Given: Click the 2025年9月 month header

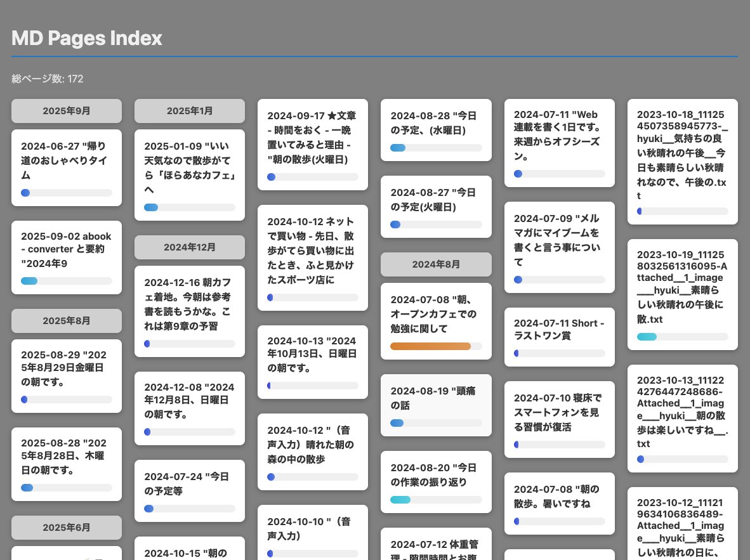Looking at the screenshot, I should coord(66,111).
